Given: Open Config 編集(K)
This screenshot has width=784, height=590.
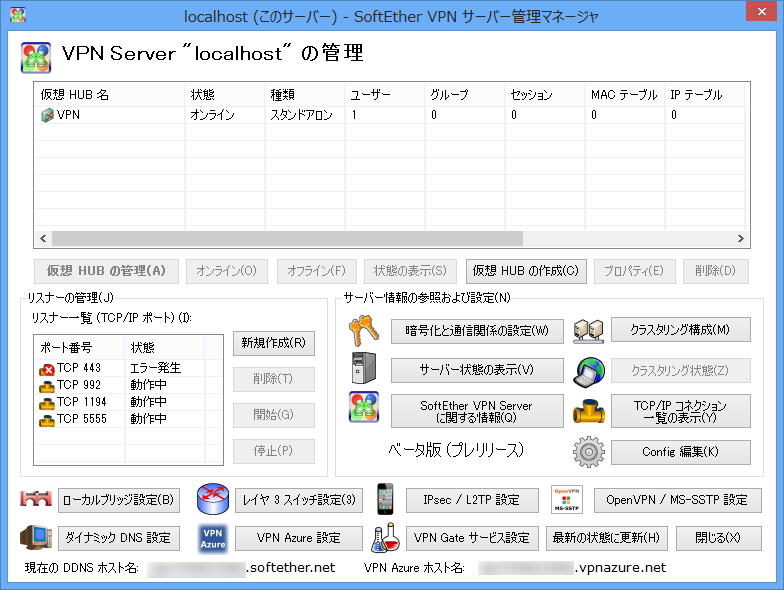Looking at the screenshot, I should click(680, 452).
